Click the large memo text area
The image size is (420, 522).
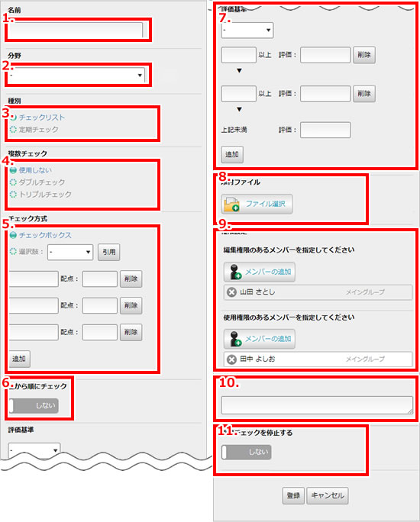317,405
